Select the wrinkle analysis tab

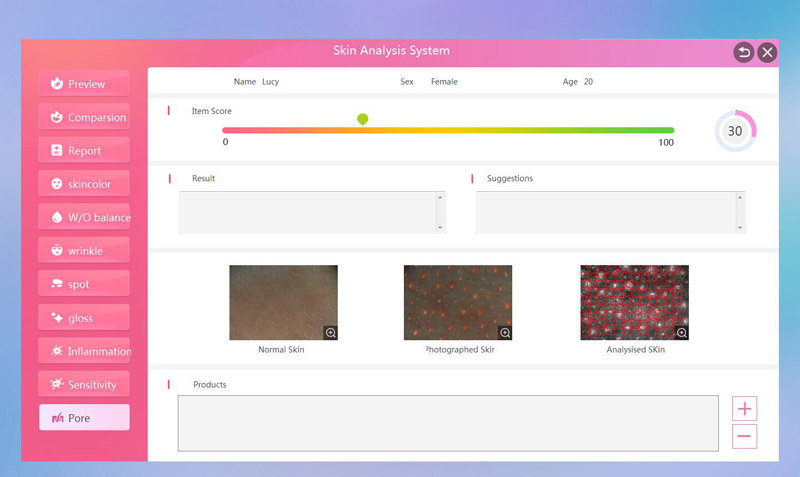tap(84, 250)
